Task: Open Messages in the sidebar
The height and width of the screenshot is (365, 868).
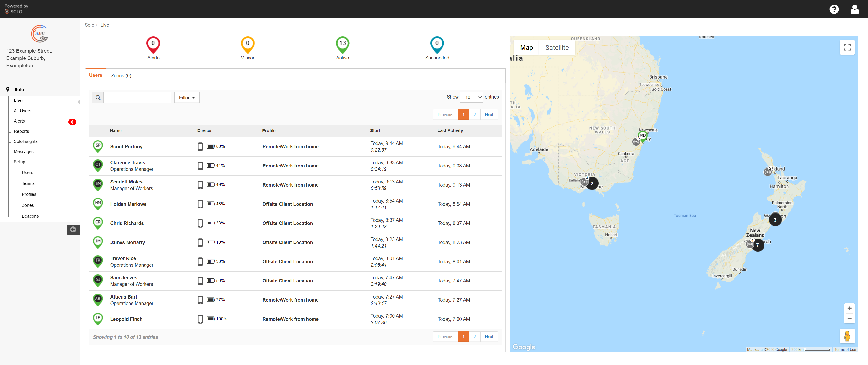Action: (x=24, y=152)
